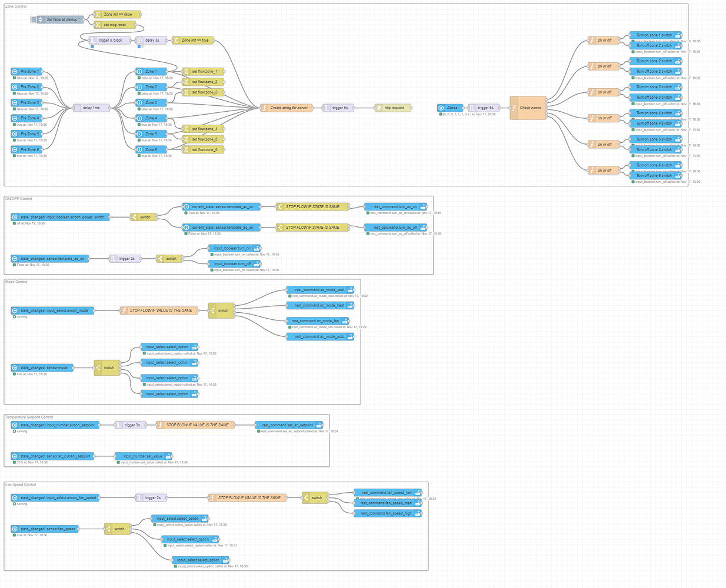This screenshot has height=588, width=726.
Task: Select the rest_command.fan_speed_high node
Action: click(x=387, y=513)
